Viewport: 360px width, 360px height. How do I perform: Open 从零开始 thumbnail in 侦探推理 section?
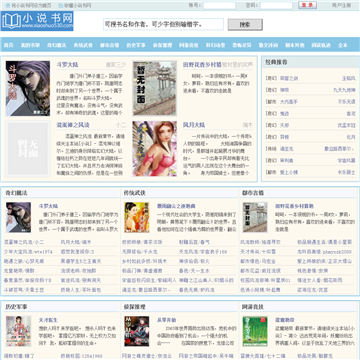point(137,331)
